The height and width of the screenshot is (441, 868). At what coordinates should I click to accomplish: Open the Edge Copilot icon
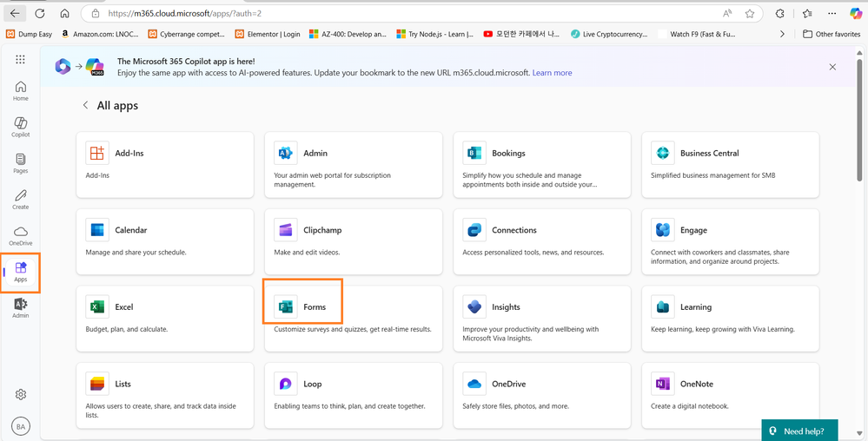click(856, 13)
